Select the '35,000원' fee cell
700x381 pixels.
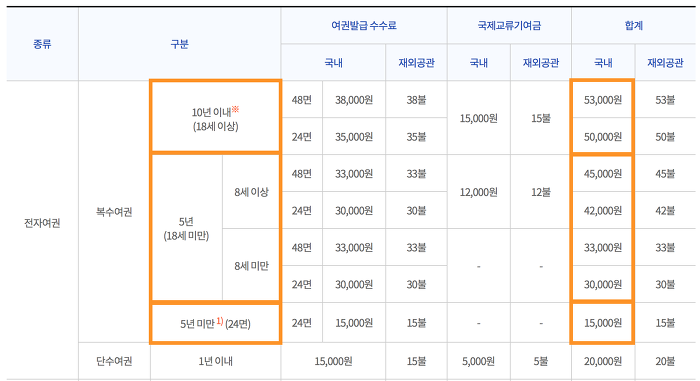click(x=354, y=136)
